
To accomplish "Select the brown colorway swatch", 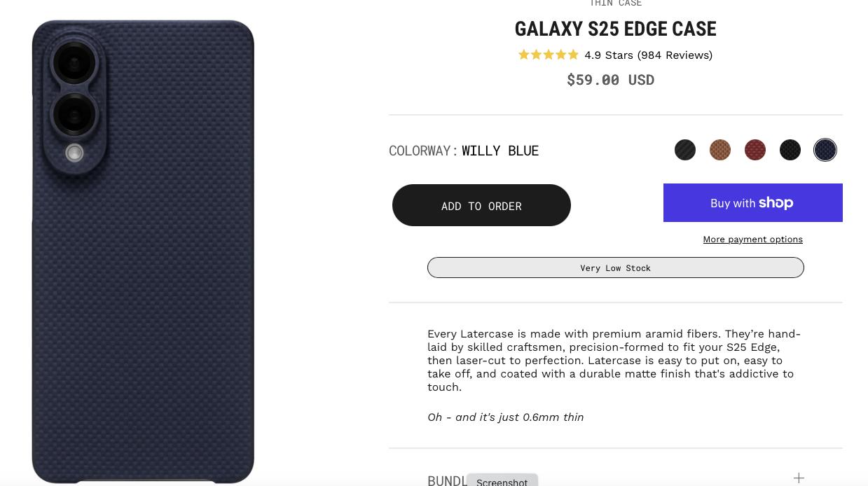I will point(720,150).
